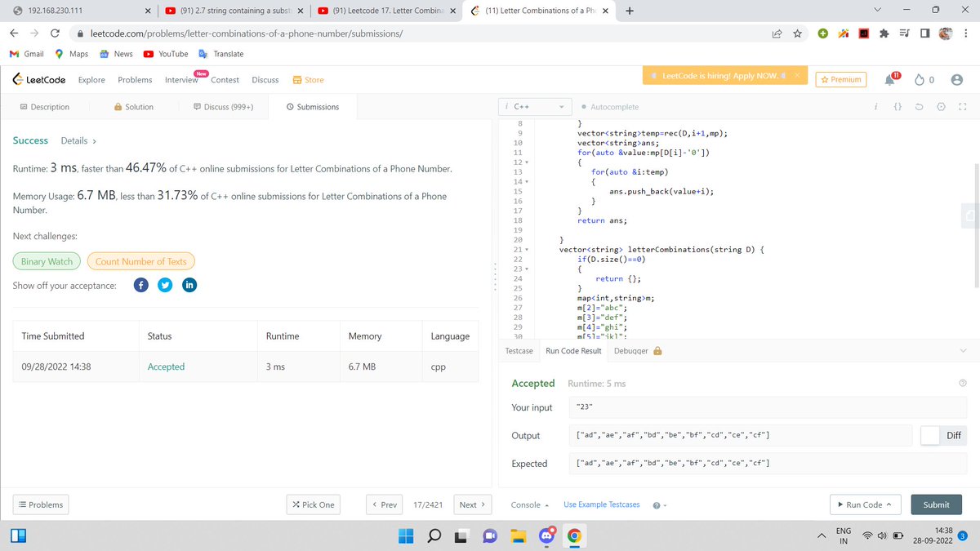The image size is (980, 551).
Task: Reset code to default with the undo icon
Action: click(919, 107)
